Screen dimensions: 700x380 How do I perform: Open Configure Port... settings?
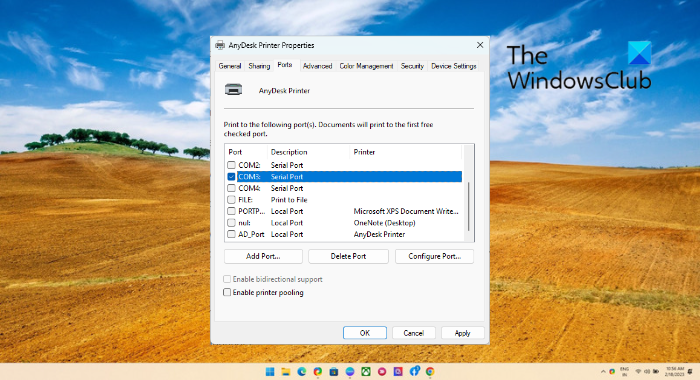coord(434,256)
